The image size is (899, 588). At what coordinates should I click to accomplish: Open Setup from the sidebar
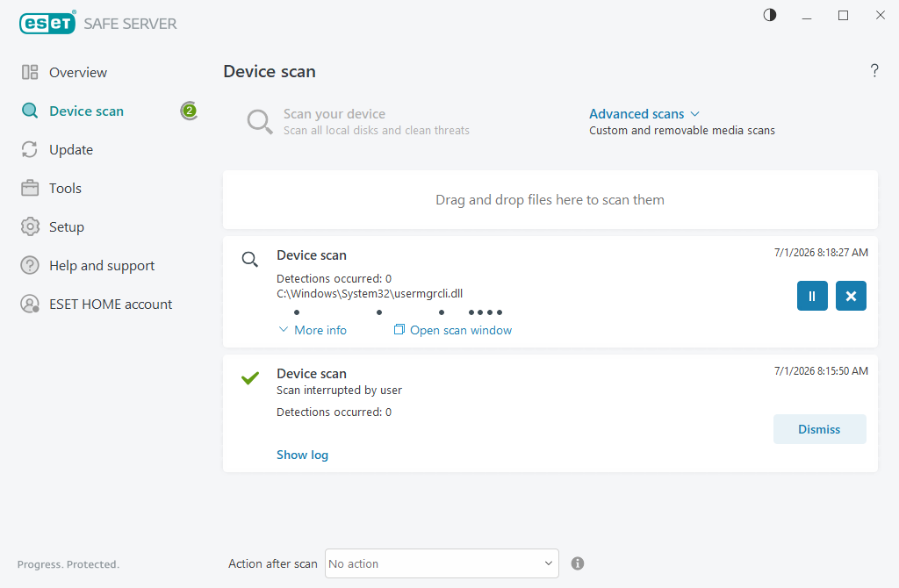click(67, 227)
